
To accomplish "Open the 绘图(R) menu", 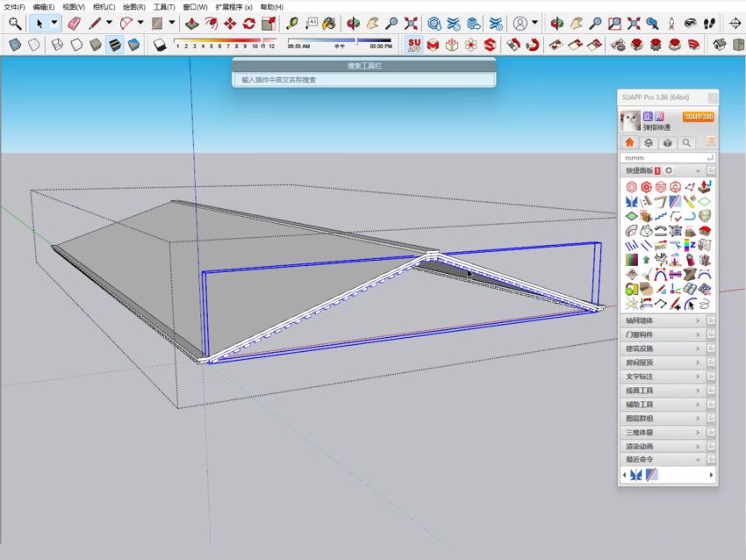I will pyautogui.click(x=134, y=7).
